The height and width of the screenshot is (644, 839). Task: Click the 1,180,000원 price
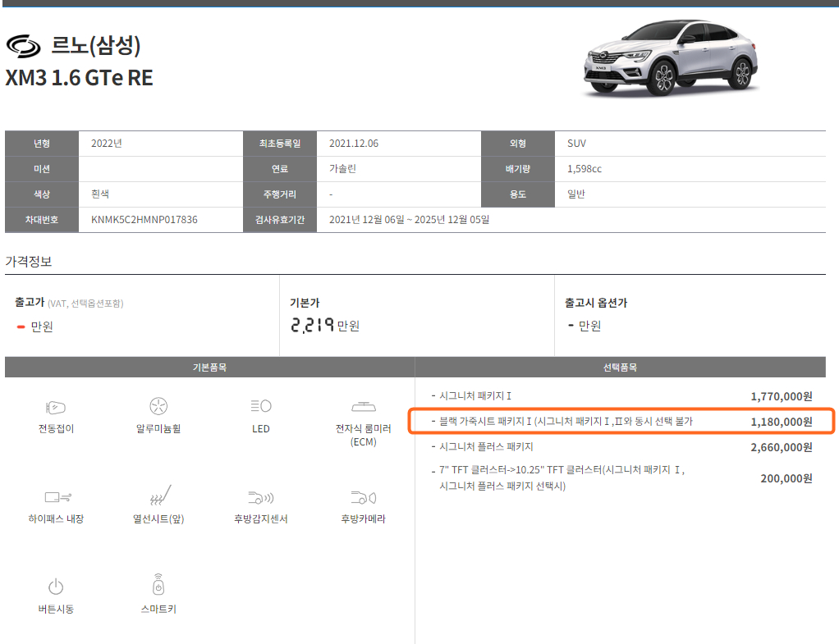782,422
